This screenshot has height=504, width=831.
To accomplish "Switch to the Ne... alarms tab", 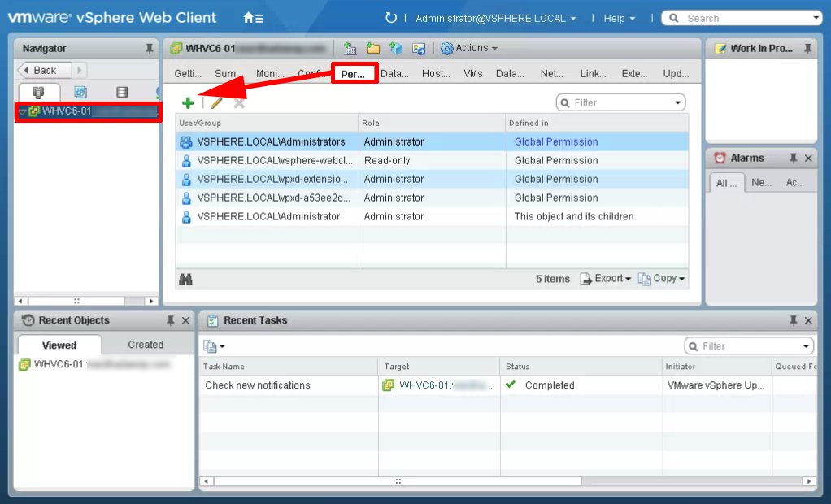I will click(762, 182).
